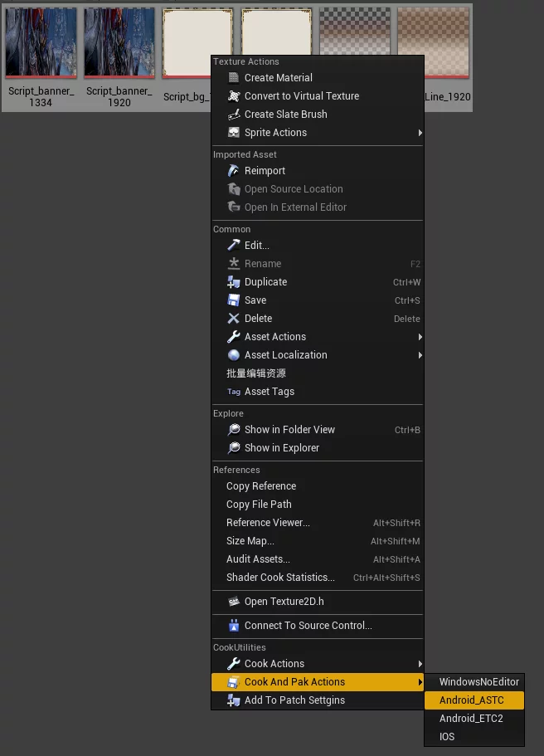Click the Delete X icon
The height and width of the screenshot is (756, 544).
[x=234, y=319]
